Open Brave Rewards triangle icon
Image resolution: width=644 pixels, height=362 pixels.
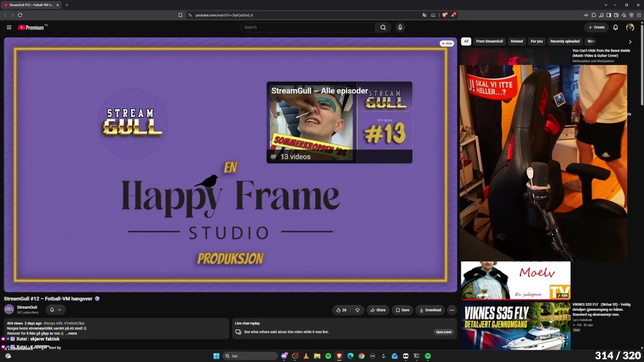coord(453,15)
